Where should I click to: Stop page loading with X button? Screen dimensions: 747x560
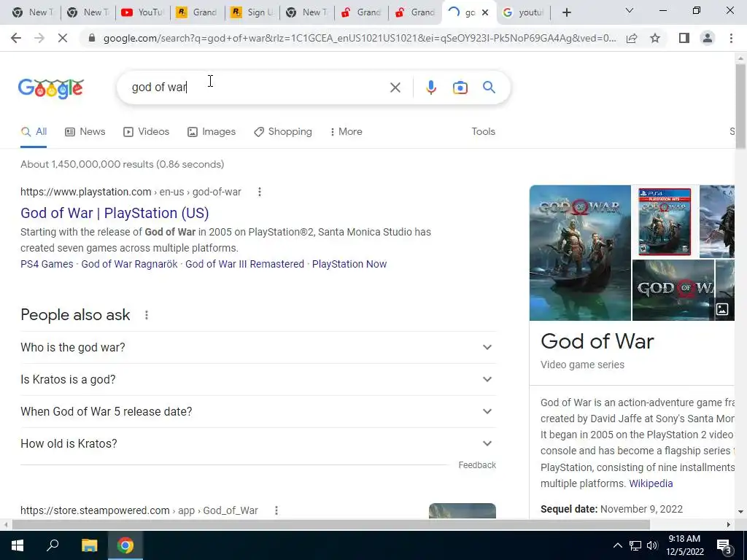[x=63, y=38]
